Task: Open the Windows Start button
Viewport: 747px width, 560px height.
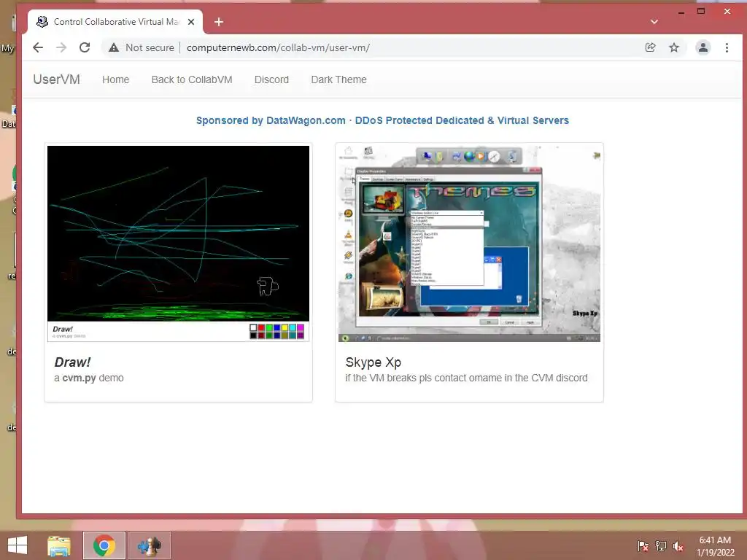Action: coord(18,545)
